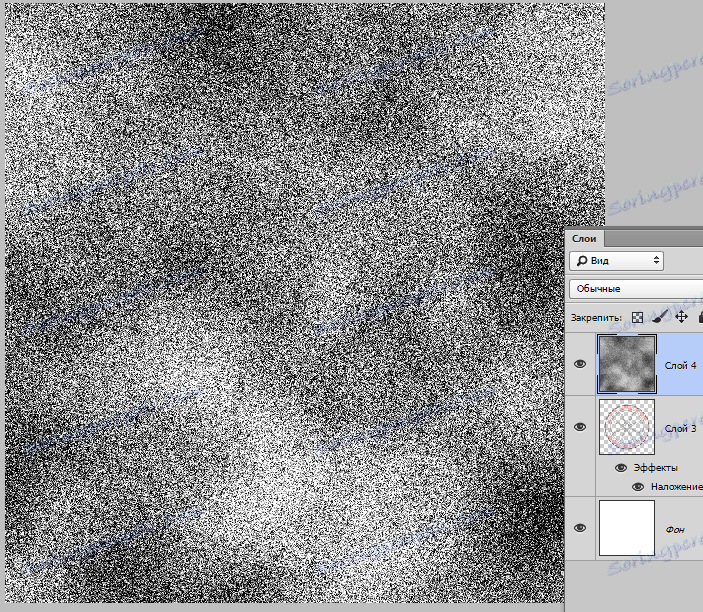The image size is (703, 612).
Task: Click the Эффекты label
Action: [655, 468]
